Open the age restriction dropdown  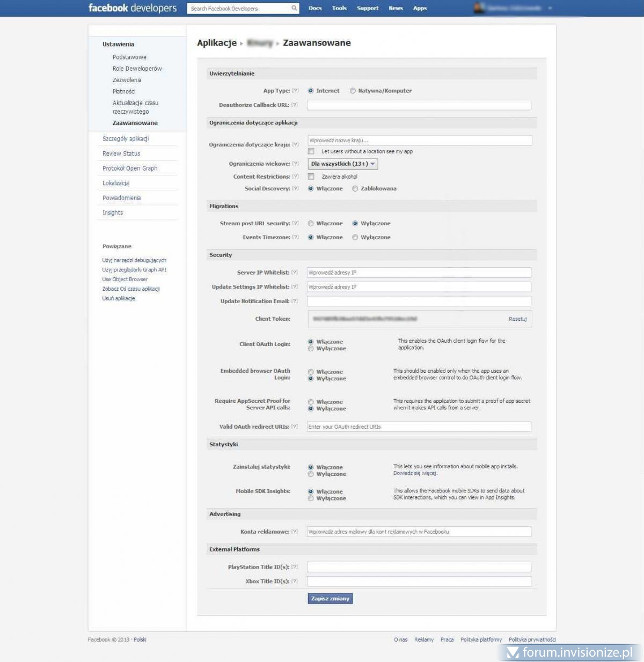coord(343,164)
